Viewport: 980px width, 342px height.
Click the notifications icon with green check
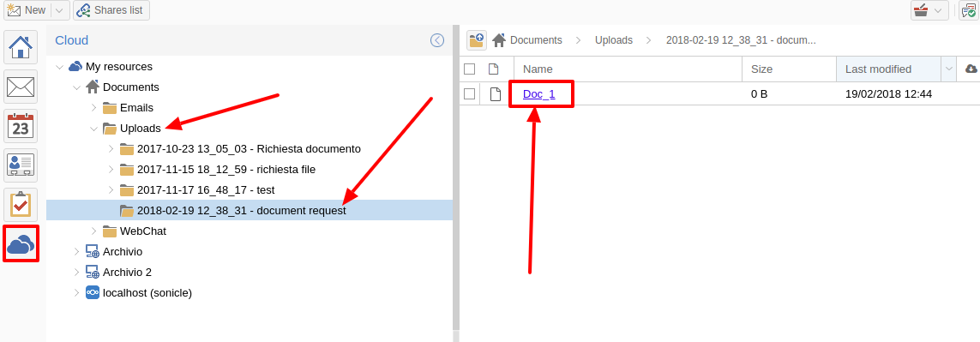pos(968,10)
